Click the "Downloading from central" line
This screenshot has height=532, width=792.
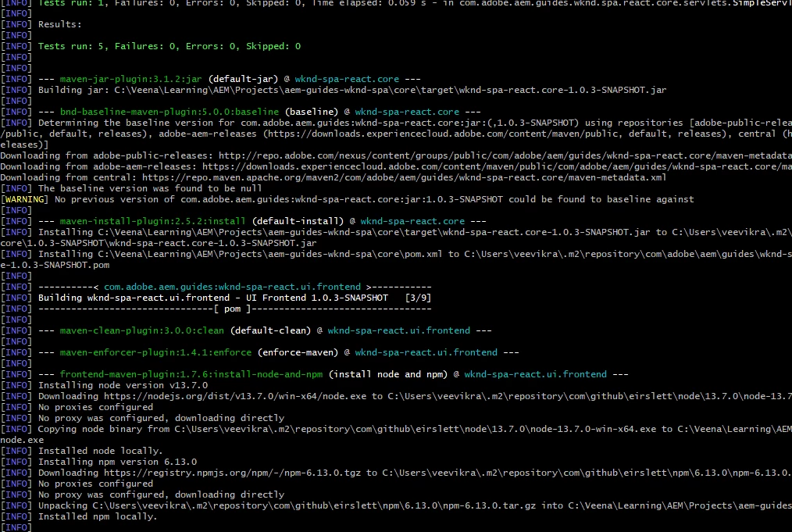[x=333, y=177]
